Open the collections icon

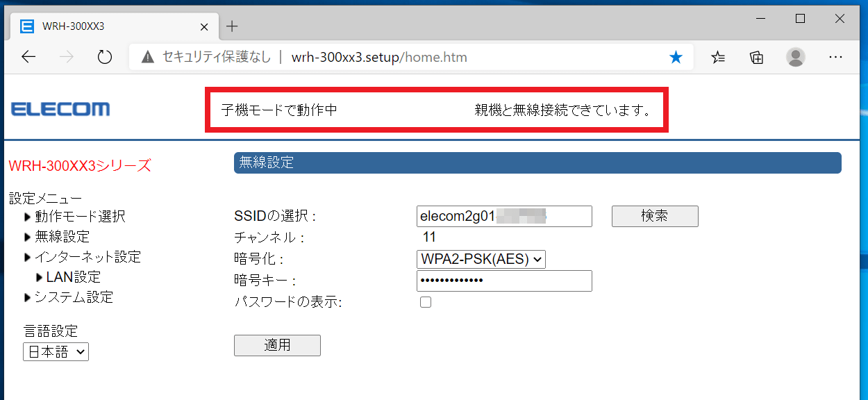coord(757,57)
